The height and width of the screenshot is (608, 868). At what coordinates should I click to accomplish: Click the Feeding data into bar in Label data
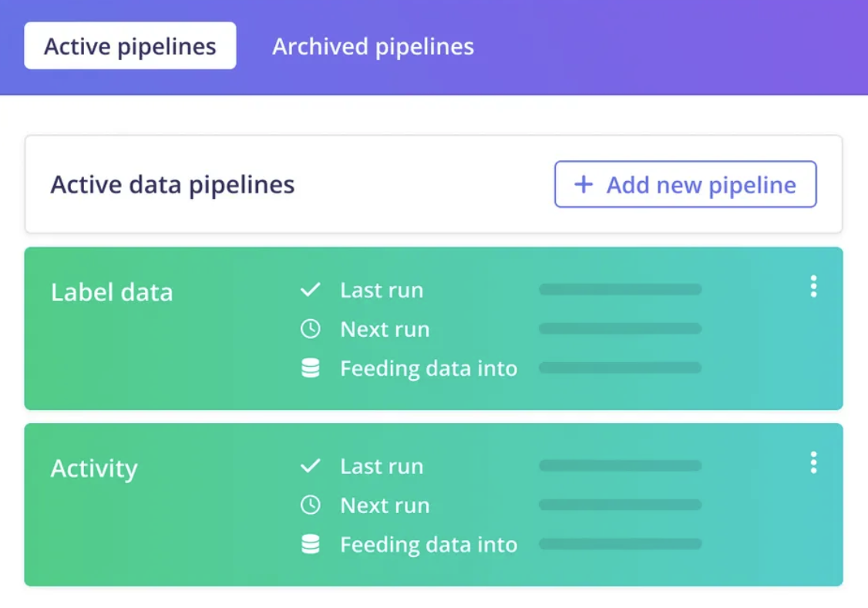pyautogui.click(x=621, y=368)
